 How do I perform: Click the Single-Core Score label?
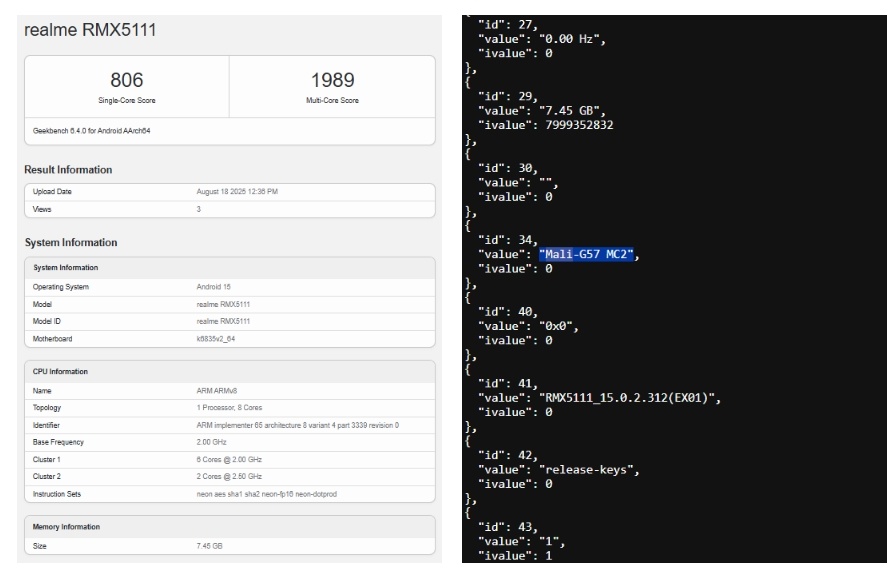coord(127,101)
